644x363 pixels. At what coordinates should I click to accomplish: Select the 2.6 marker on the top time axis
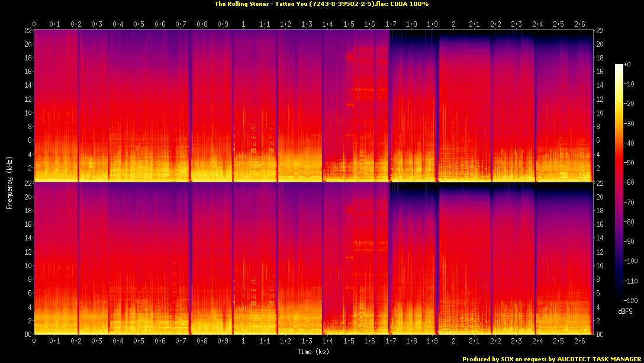579,24
